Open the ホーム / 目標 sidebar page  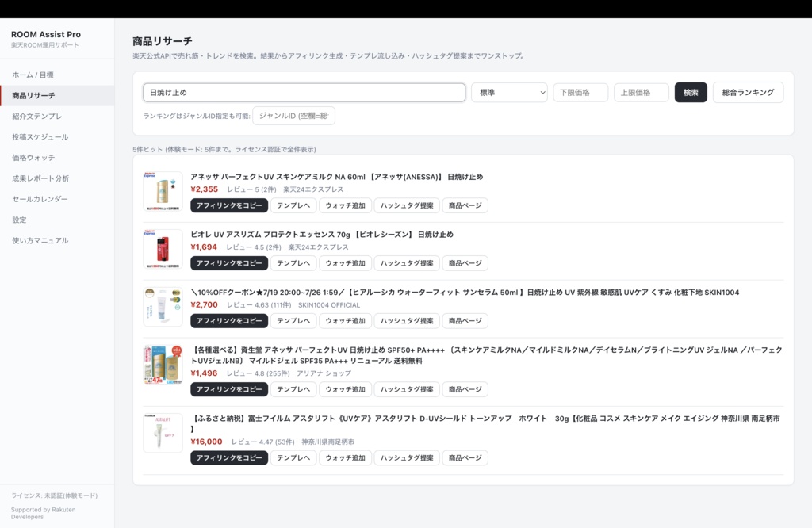click(57, 75)
